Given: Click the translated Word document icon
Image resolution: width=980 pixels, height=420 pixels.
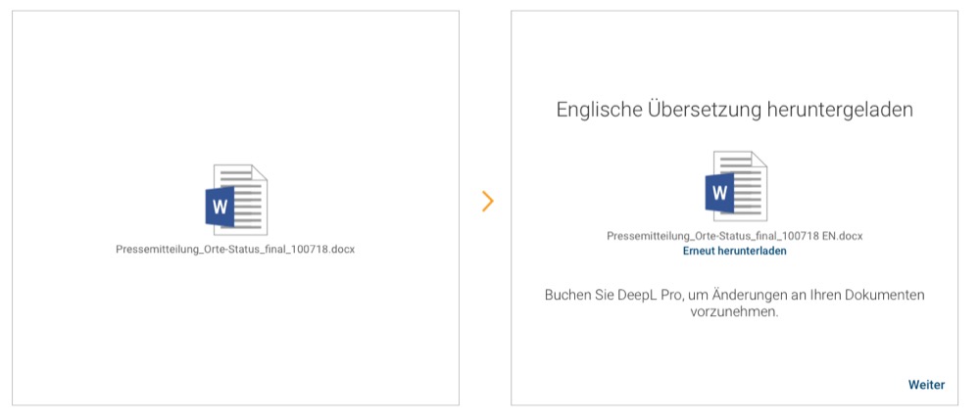Looking at the screenshot, I should tap(735, 186).
